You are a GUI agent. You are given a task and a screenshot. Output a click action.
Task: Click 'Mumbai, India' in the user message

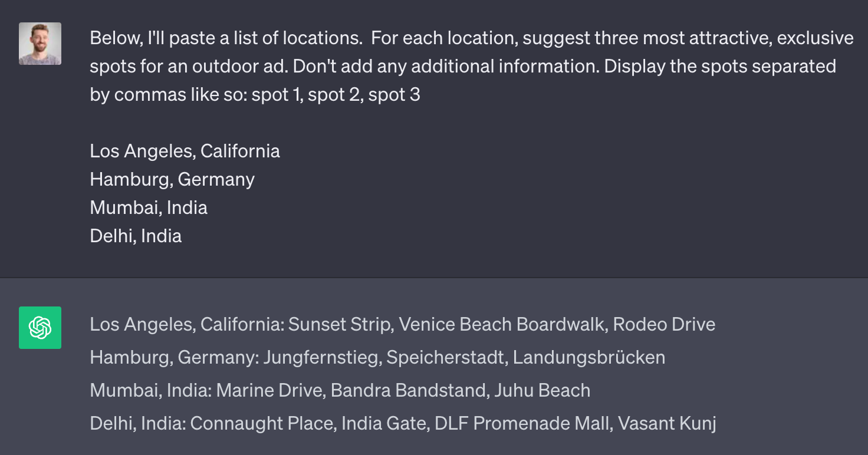pos(149,207)
